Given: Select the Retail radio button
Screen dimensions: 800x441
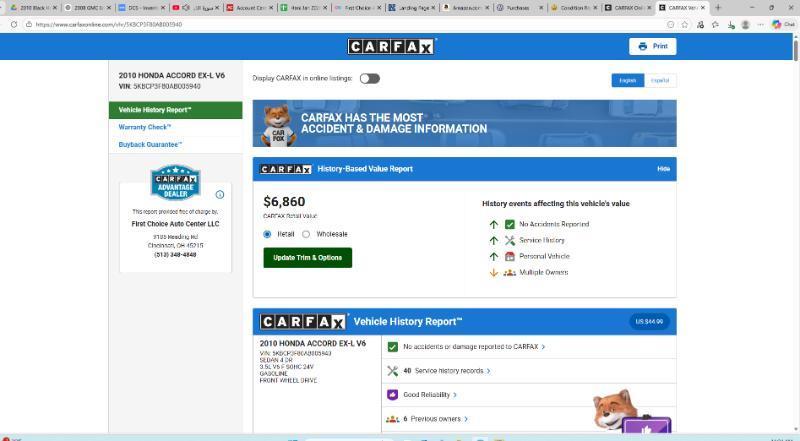Looking at the screenshot, I should pyautogui.click(x=267, y=234).
